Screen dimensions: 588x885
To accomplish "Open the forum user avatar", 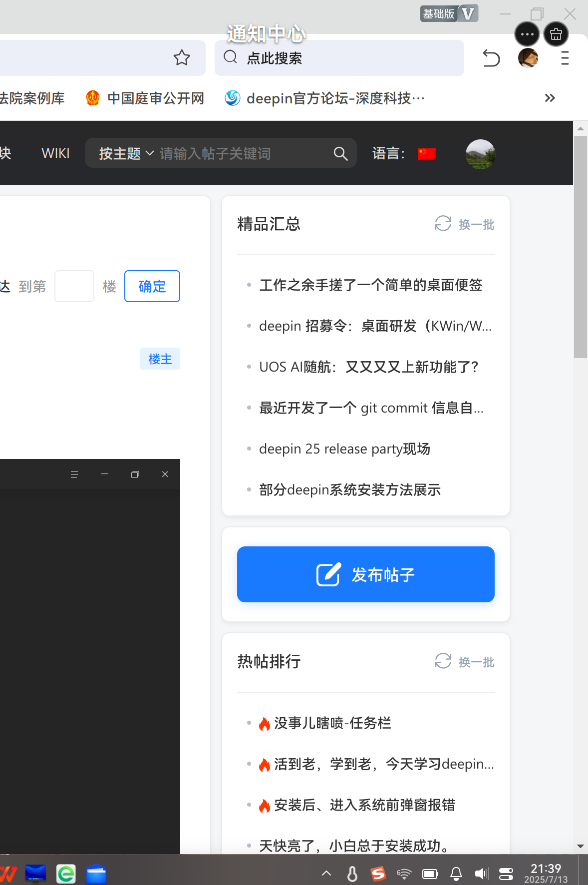I will click(480, 154).
